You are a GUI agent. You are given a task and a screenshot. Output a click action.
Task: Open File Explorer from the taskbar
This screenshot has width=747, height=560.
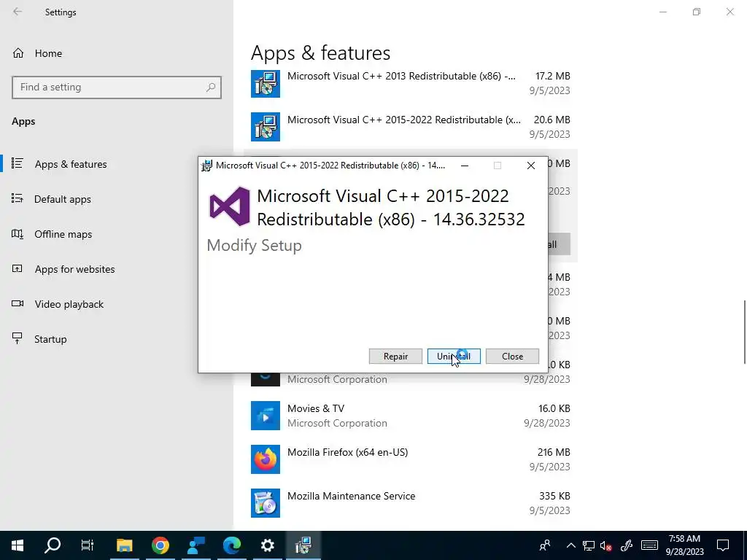click(x=124, y=545)
